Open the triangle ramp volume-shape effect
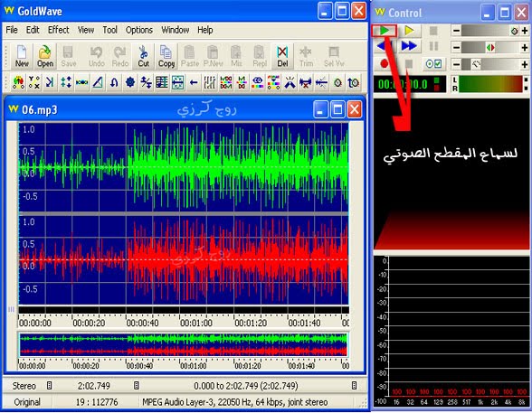532x413 pixels. coord(98,82)
